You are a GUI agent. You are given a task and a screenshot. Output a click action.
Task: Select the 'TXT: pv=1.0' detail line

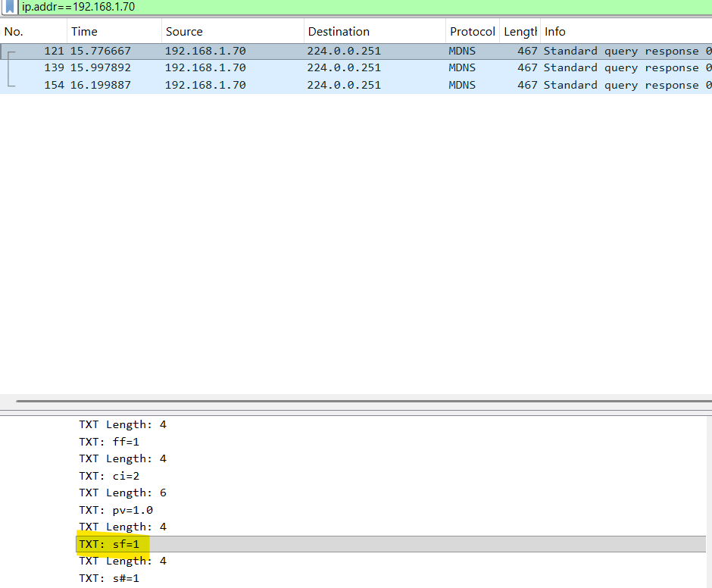click(116, 510)
